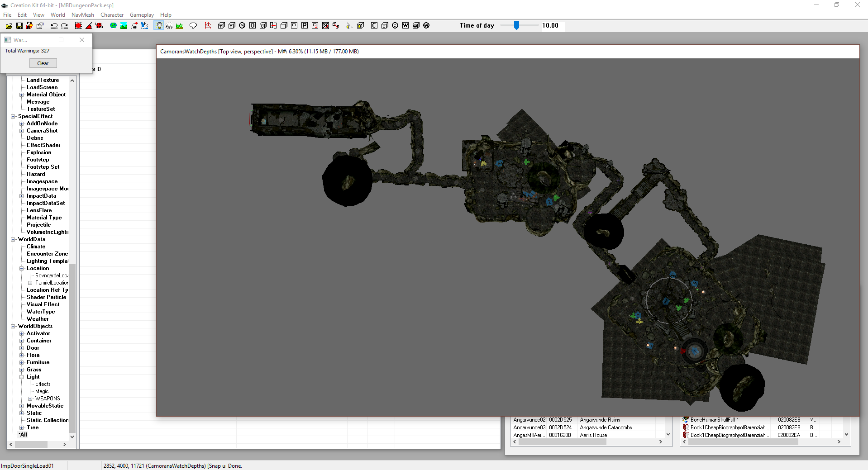Toggle grass display button
The height and width of the screenshot is (470, 868).
179,26
